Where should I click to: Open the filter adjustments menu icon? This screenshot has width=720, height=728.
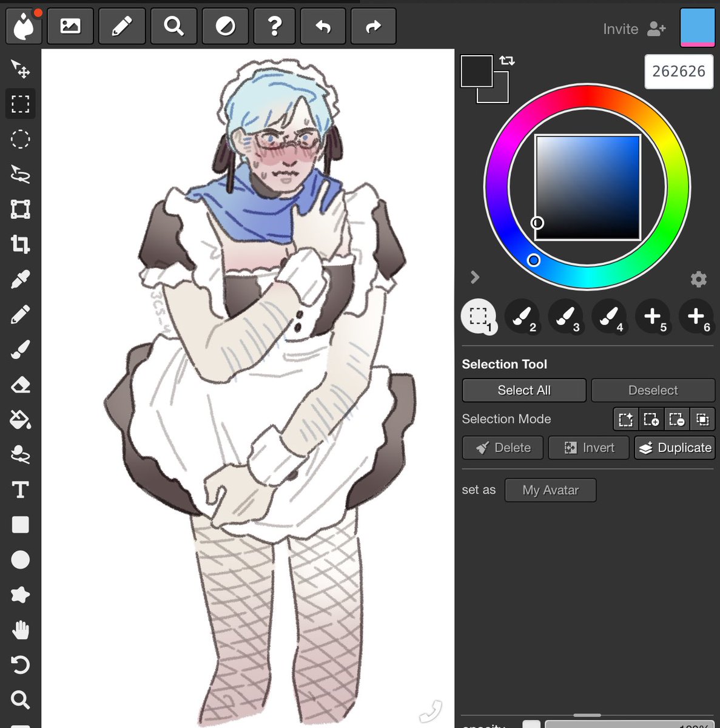pyautogui.click(x=225, y=26)
